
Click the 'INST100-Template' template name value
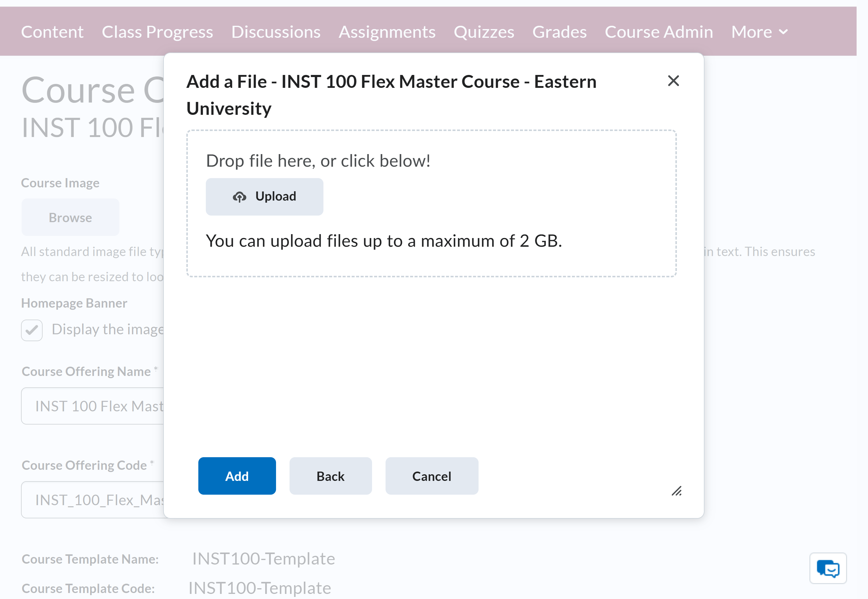[x=264, y=559]
